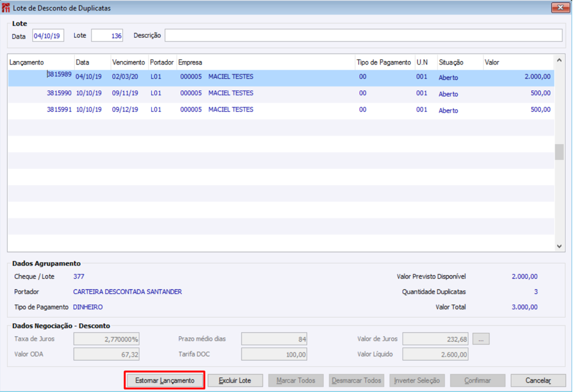
Task: Select row with Lançamento 3815990
Action: click(59, 94)
